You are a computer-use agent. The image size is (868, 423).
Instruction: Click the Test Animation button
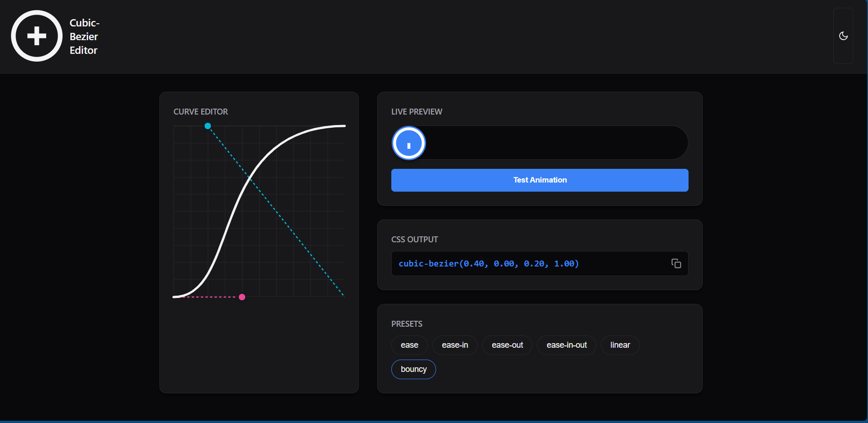(540, 180)
